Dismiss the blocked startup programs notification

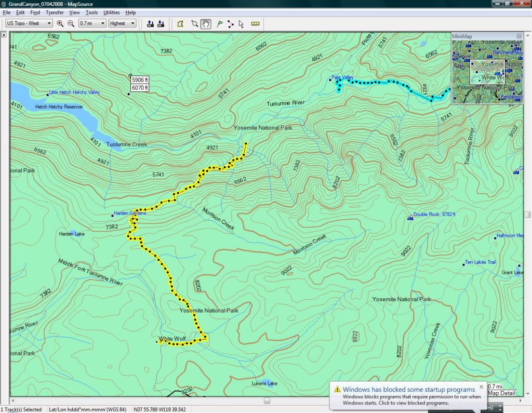coord(481,387)
